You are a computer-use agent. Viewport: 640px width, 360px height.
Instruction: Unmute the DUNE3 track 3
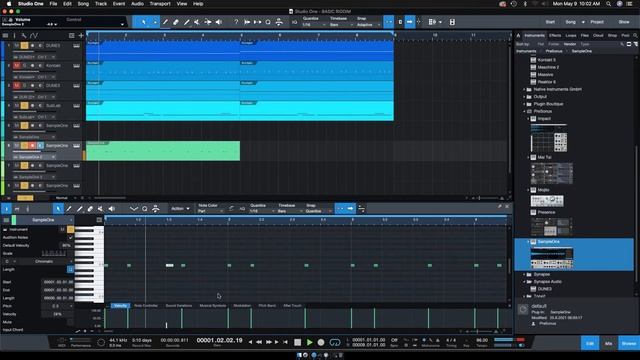click(16, 86)
